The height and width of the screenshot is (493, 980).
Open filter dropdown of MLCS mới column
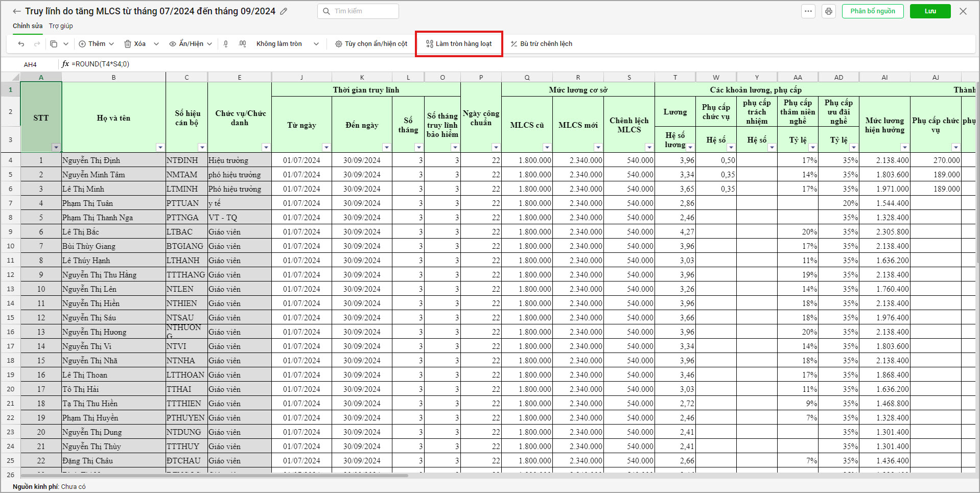coord(598,148)
